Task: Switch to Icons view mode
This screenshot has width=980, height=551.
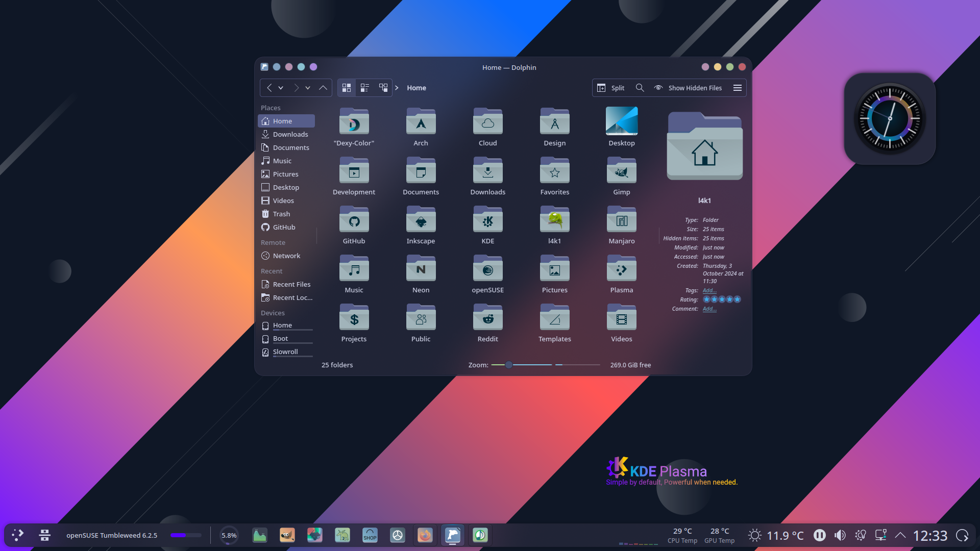Action: click(x=347, y=88)
